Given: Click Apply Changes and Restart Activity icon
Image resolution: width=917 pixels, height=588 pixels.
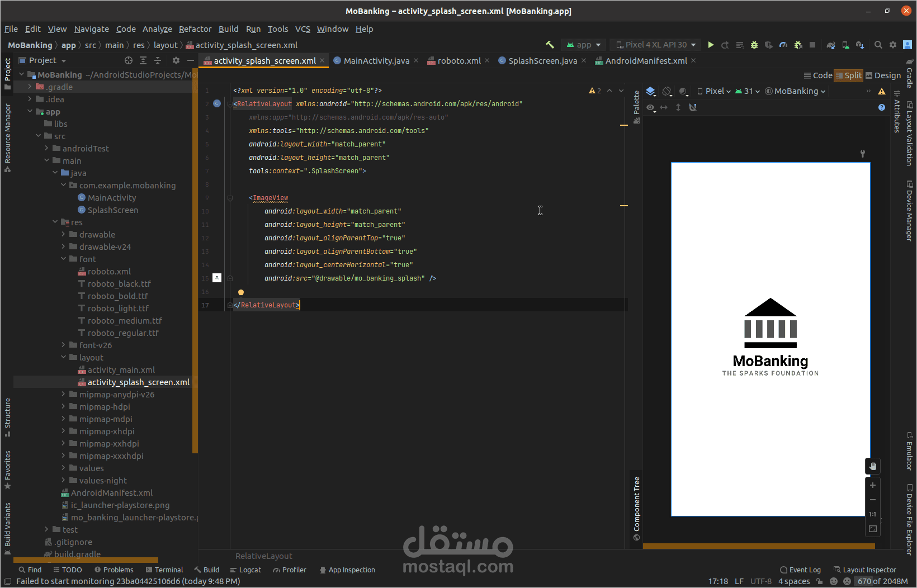Looking at the screenshot, I should click(x=725, y=45).
